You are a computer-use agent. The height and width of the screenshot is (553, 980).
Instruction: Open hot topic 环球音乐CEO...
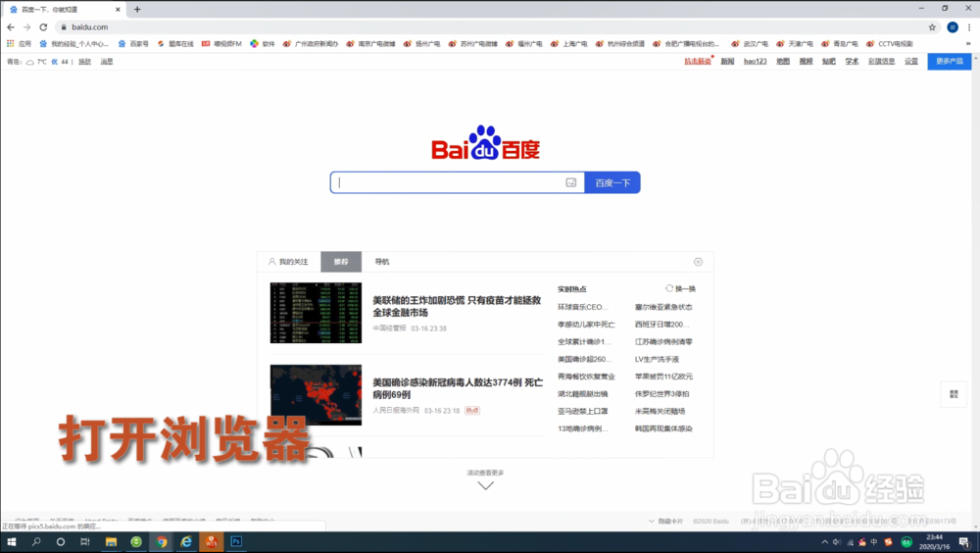click(582, 307)
